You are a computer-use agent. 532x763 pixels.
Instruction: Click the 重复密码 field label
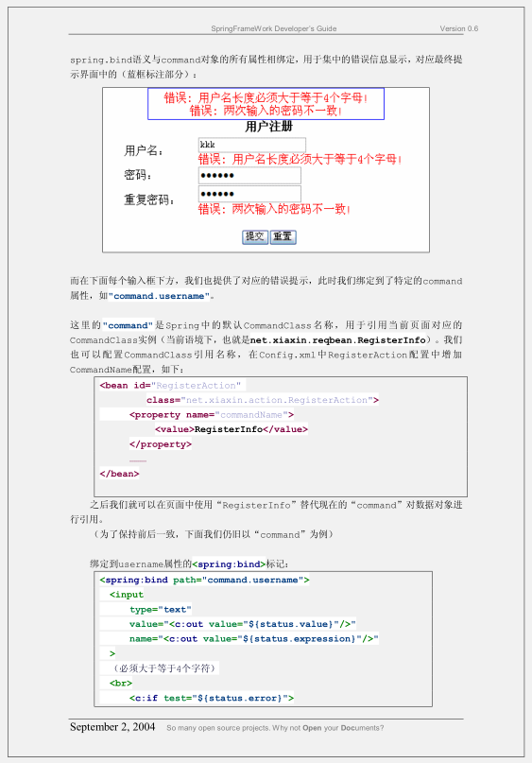click(x=149, y=199)
